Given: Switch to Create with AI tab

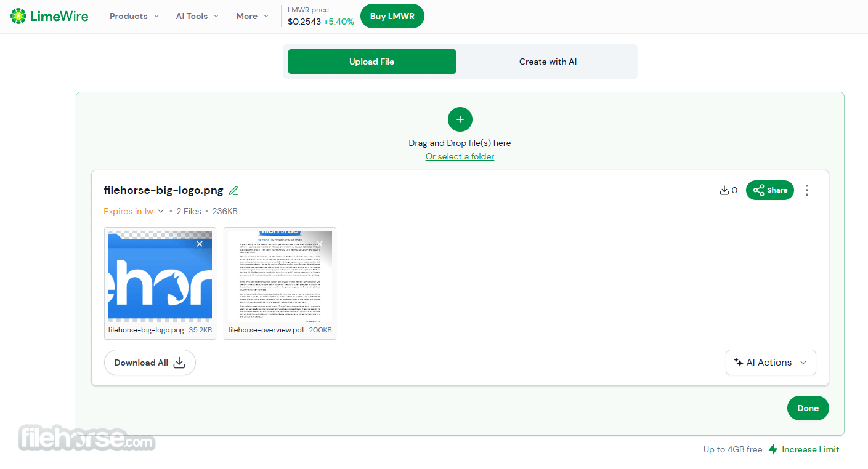Looking at the screenshot, I should click(548, 62).
